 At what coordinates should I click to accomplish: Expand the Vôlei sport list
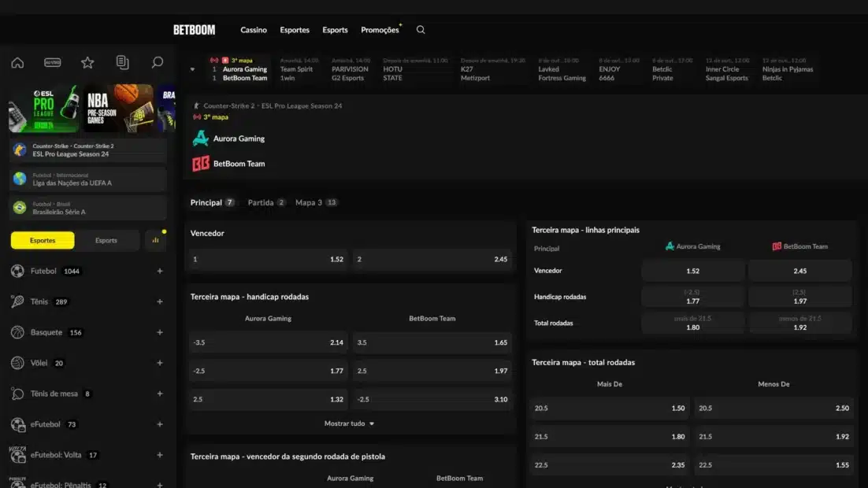click(160, 363)
